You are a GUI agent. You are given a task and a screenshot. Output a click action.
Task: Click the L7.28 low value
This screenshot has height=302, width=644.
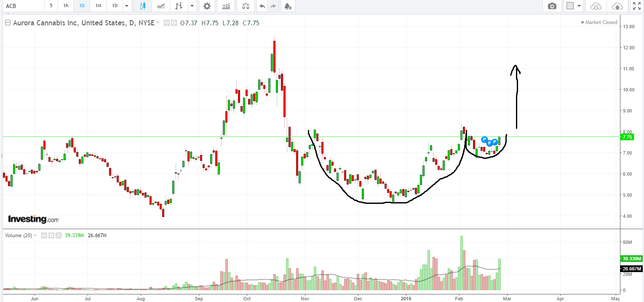[230, 23]
